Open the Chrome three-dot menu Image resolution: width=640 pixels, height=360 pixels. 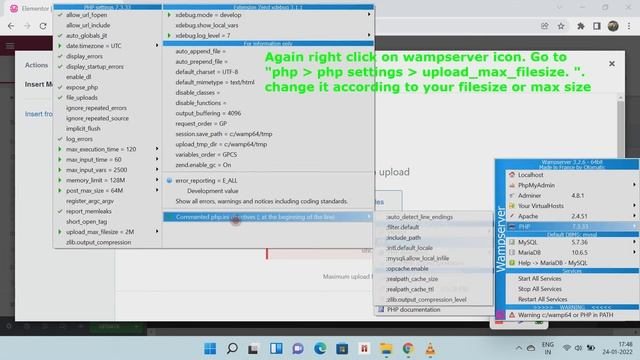click(x=629, y=26)
